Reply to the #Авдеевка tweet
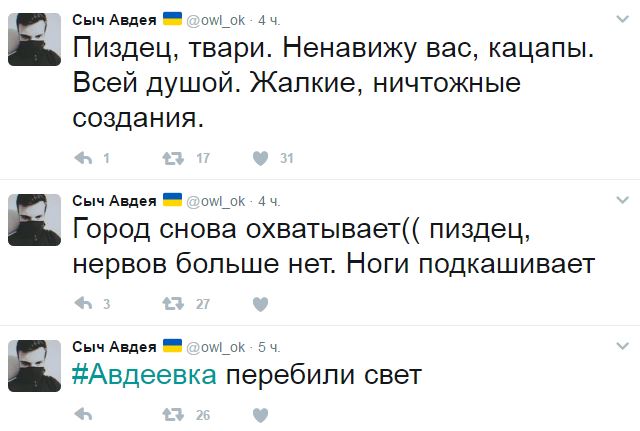Screen dimensions: 640x431 [x=83, y=415]
